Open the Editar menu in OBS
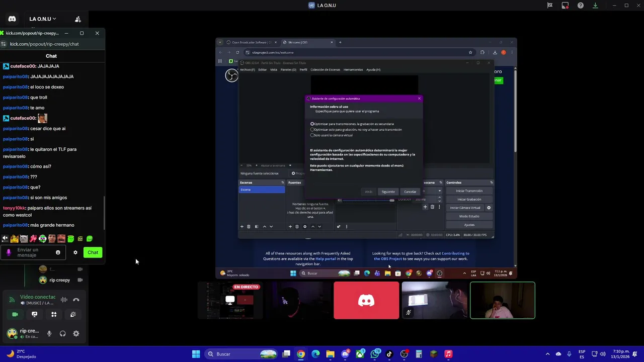 click(x=263, y=70)
